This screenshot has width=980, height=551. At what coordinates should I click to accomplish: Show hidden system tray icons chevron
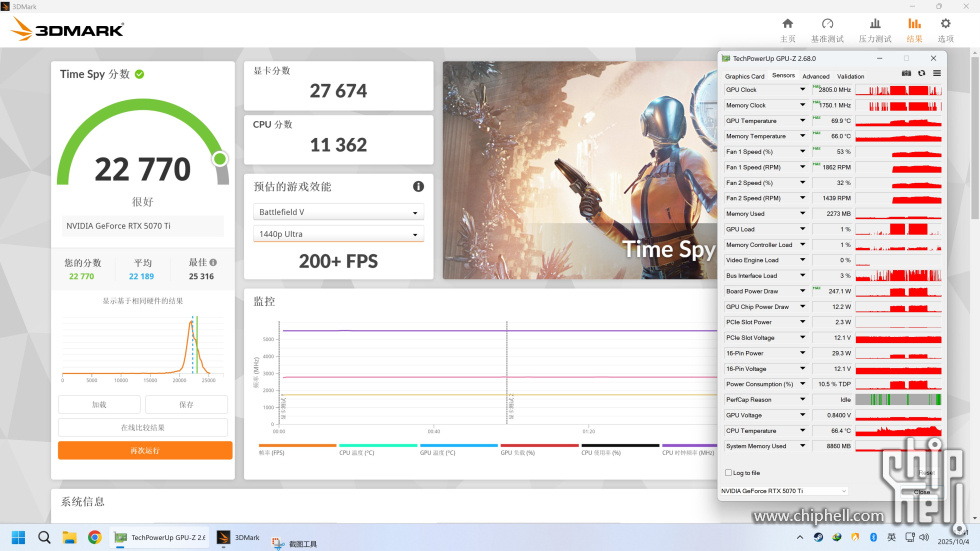800,537
